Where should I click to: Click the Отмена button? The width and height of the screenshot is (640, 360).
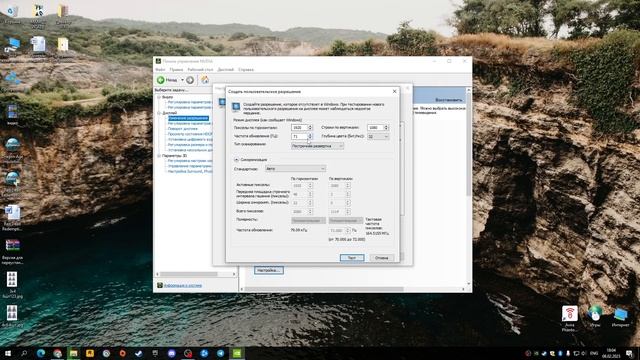coord(382,258)
